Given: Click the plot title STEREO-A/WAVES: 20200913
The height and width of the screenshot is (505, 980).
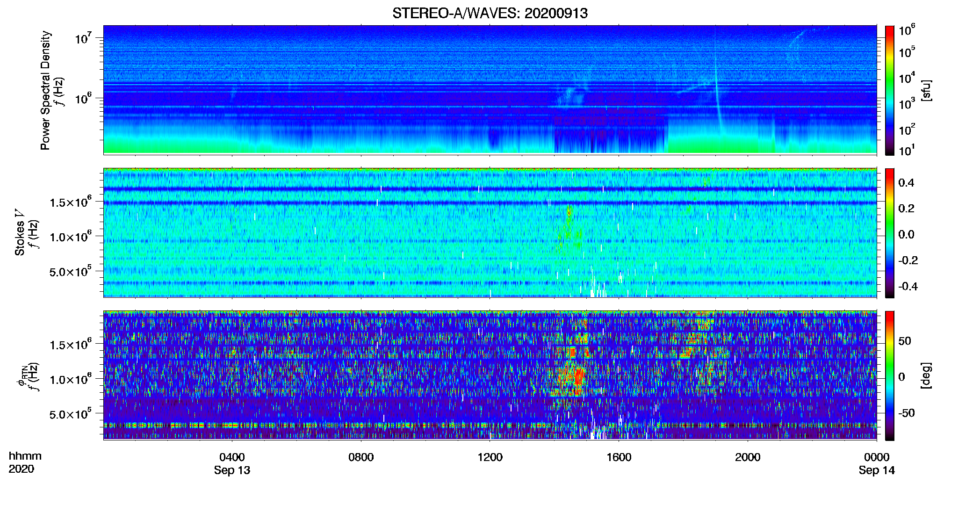Looking at the screenshot, I should click(x=490, y=13).
